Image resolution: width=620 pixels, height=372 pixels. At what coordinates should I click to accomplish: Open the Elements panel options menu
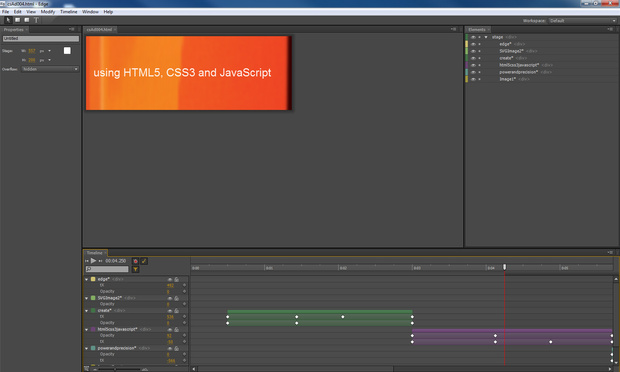(610, 29)
